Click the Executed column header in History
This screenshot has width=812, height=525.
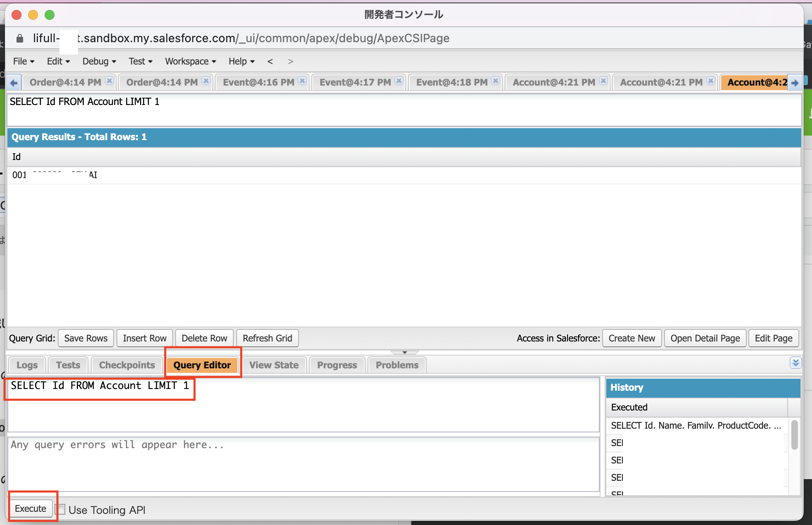pos(697,407)
